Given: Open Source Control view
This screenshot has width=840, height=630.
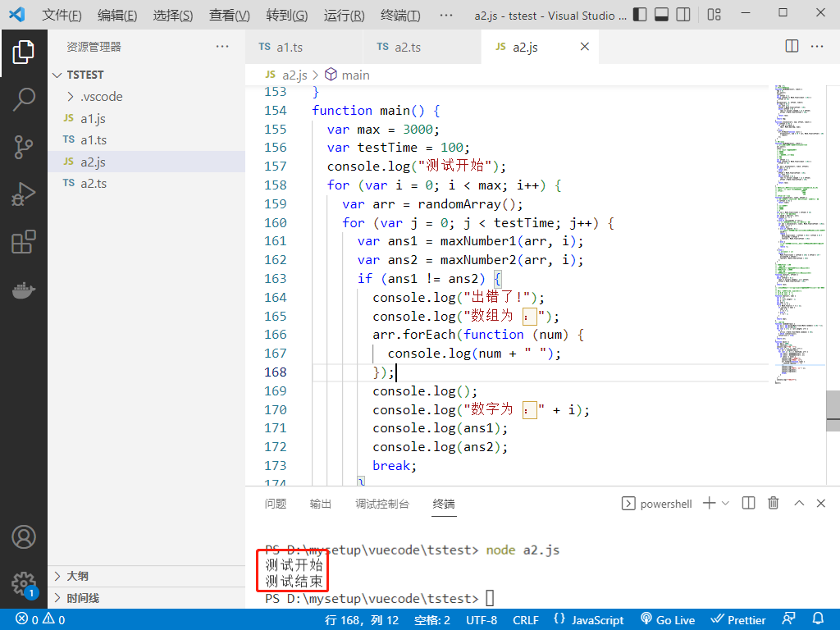Looking at the screenshot, I should 24,147.
